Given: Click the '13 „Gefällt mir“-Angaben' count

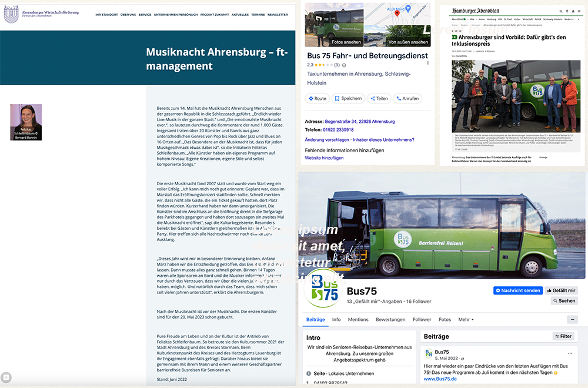Looking at the screenshot, I should 374,302.
